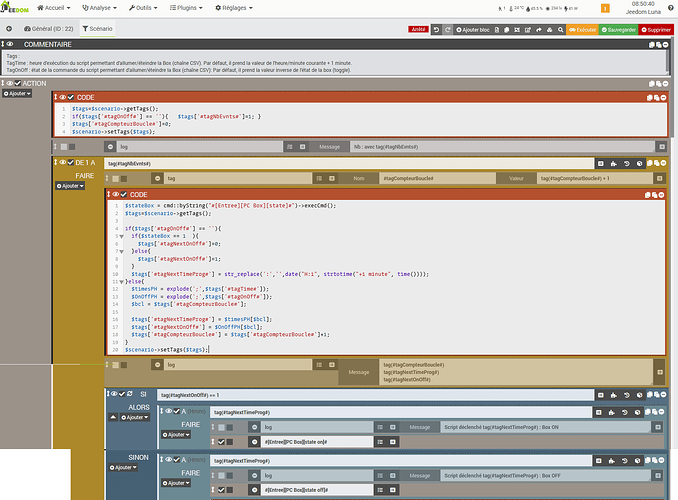Open the Plugins menu
This screenshot has width=678, height=500.
pyautogui.click(x=186, y=8)
